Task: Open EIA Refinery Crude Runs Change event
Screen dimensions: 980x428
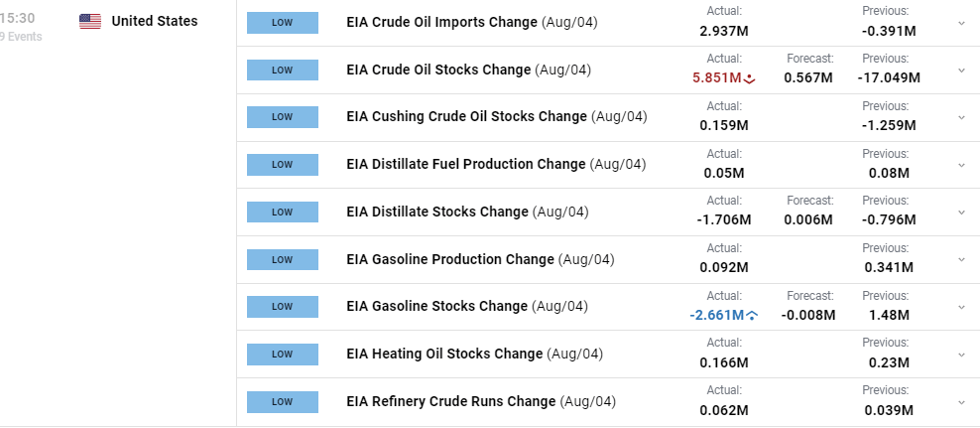Action: point(450,402)
